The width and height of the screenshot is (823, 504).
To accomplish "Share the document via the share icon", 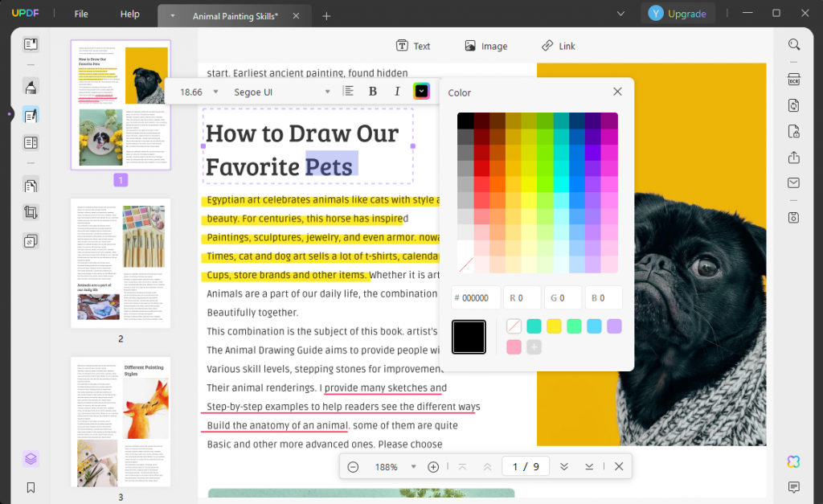I will [794, 158].
